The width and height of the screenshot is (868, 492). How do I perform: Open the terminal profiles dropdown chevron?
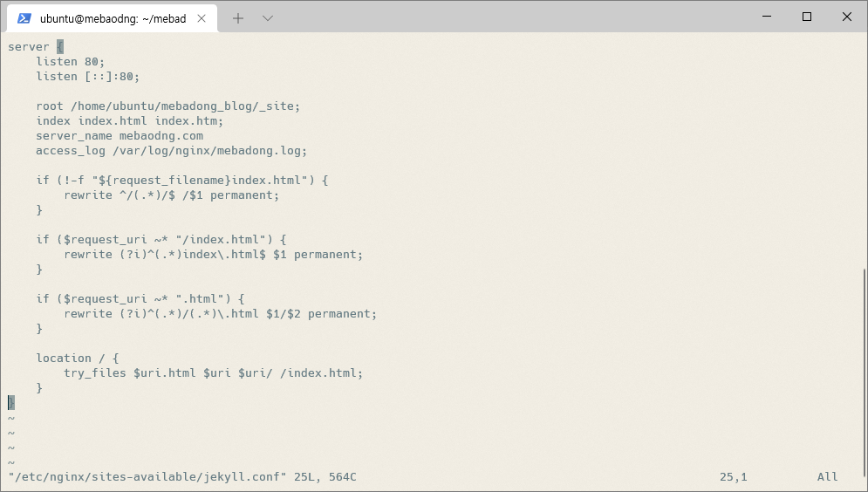point(267,18)
